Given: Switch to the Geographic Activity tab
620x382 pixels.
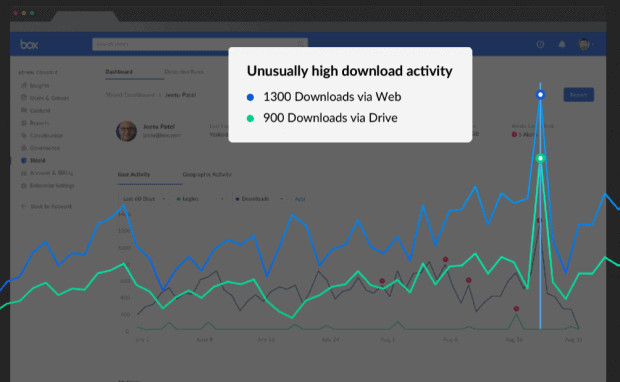Looking at the screenshot, I should tap(207, 174).
